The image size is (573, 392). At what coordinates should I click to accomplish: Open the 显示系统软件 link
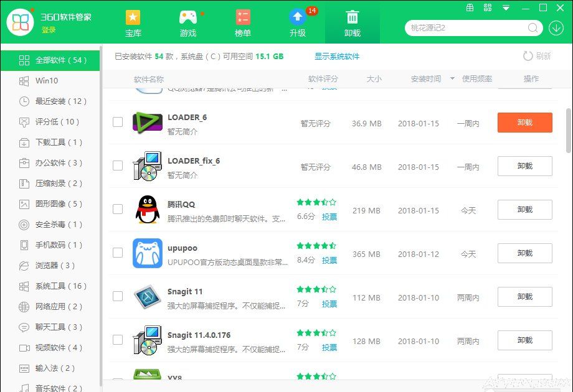[336, 56]
